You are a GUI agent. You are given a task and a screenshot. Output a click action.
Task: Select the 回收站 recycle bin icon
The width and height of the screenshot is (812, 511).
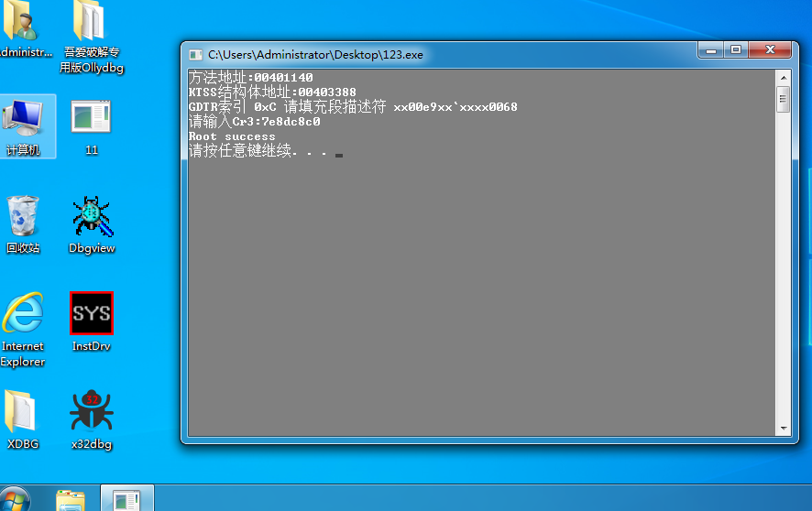23,224
